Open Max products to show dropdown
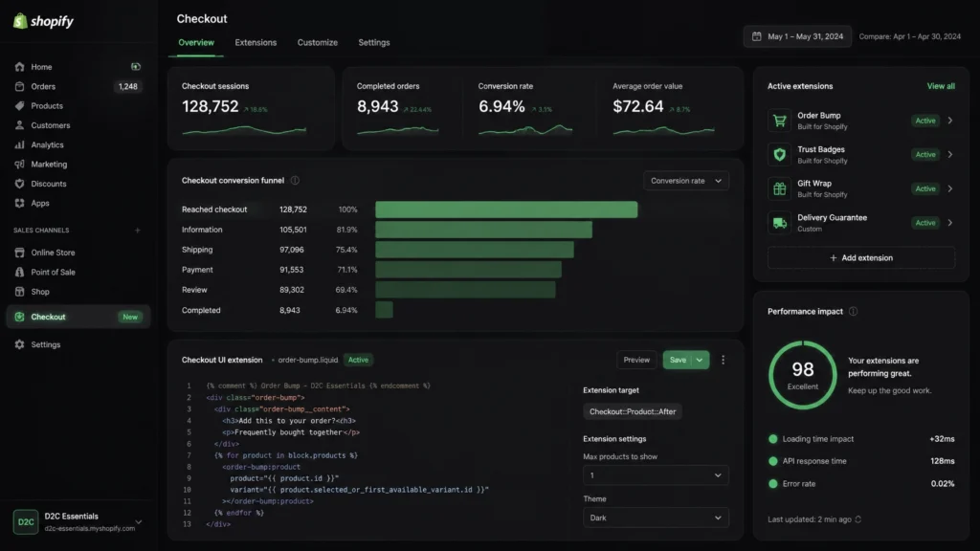The image size is (980, 551). [656, 475]
